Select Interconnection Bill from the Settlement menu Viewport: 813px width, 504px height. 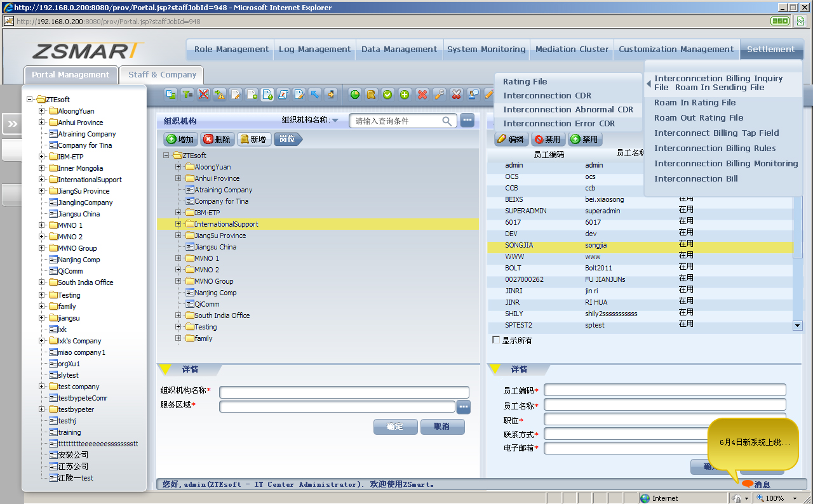695,179
